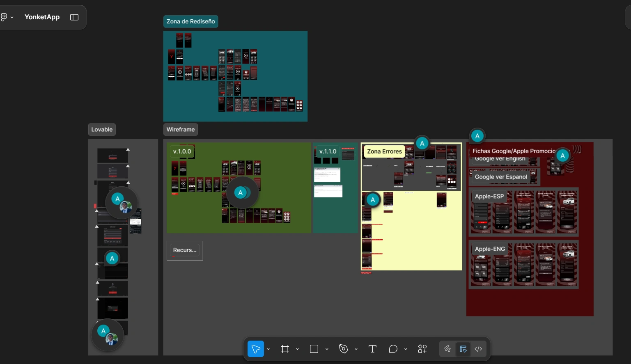
Task: Select the Apple-ENG frame label
Action: 490,249
